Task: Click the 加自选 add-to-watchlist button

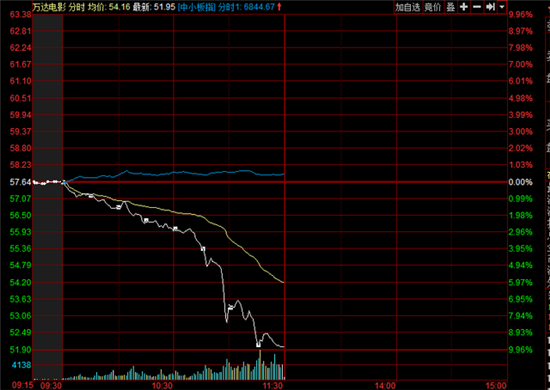Action: click(408, 7)
